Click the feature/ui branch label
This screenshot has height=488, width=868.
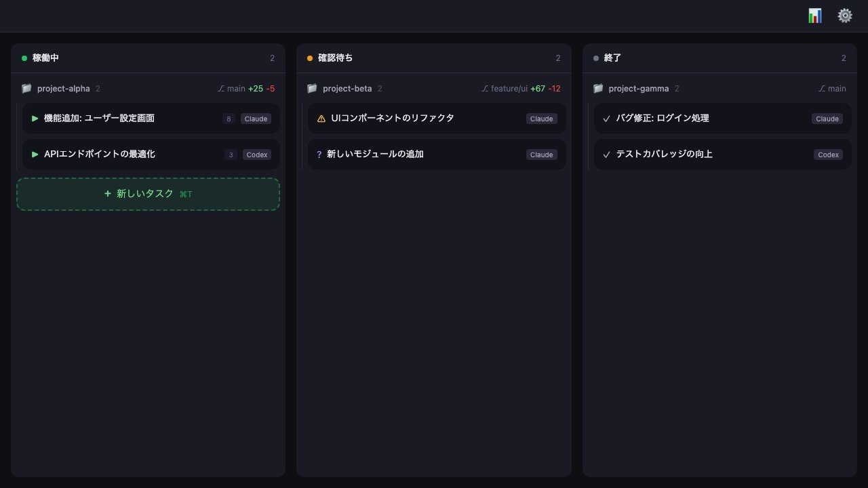point(509,89)
